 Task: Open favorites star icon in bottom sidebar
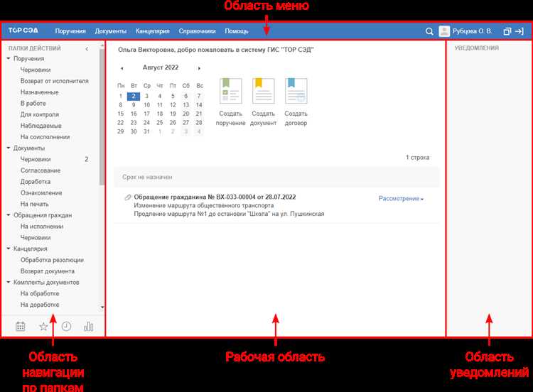[x=43, y=327]
